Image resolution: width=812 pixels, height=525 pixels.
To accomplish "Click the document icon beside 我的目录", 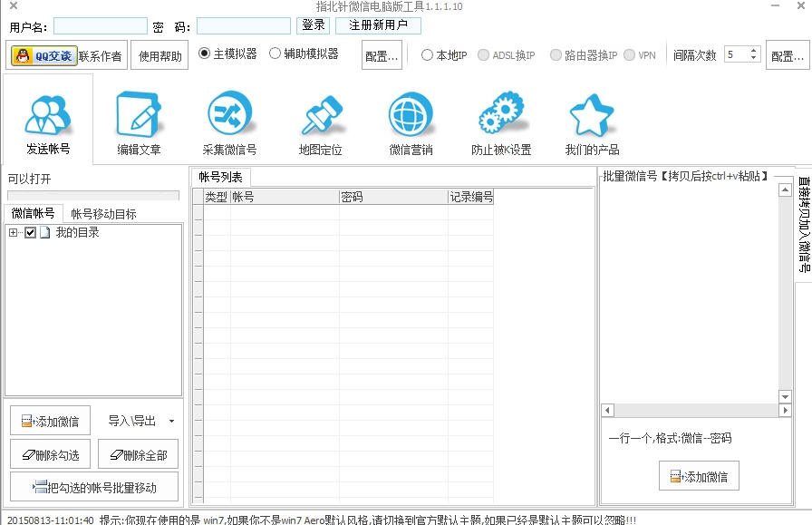I will (45, 232).
